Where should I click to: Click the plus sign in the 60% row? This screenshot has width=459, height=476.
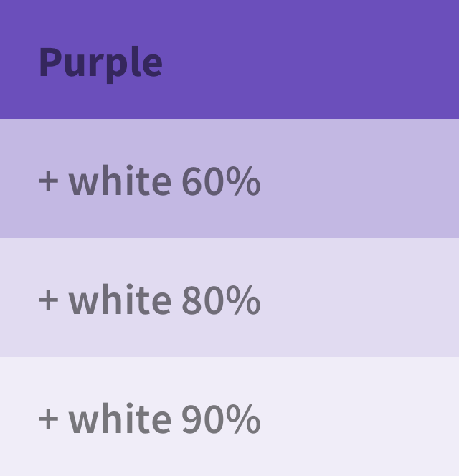tap(48, 181)
